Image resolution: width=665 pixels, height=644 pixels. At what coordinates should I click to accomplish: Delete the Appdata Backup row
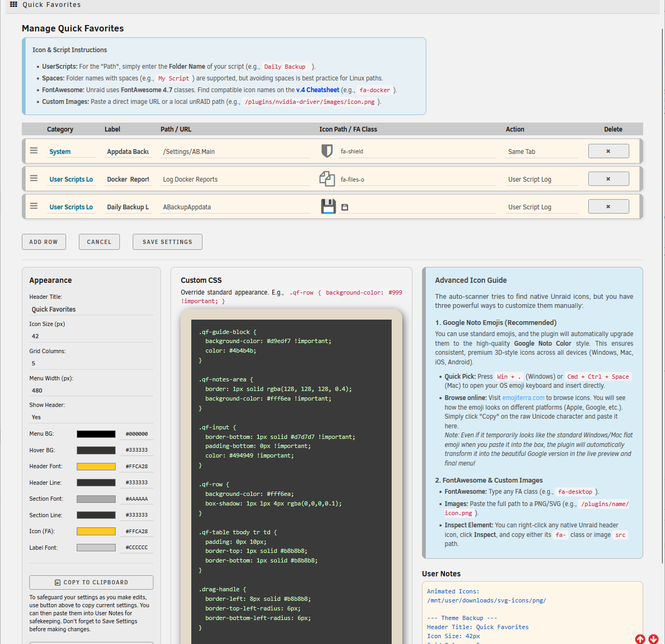pos(609,151)
